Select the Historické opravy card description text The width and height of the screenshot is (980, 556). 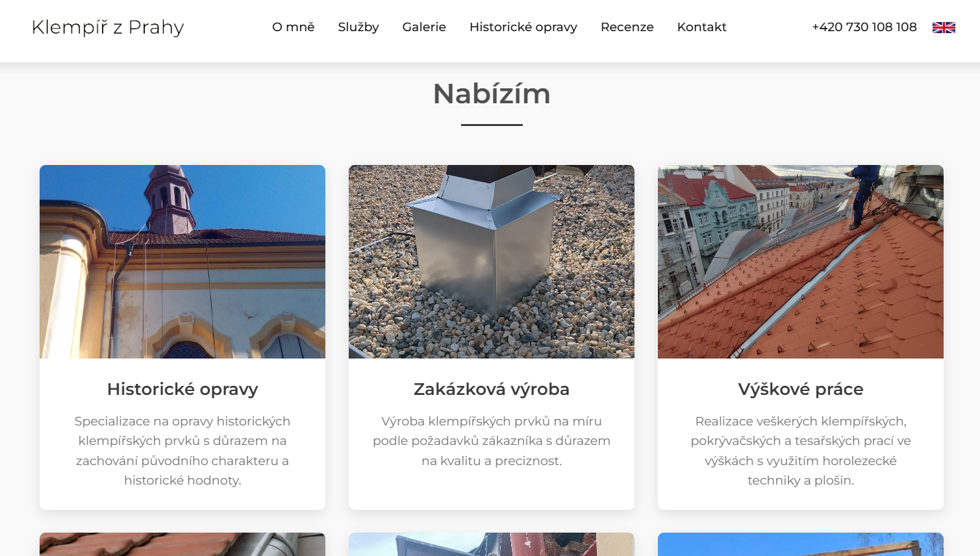point(182,451)
